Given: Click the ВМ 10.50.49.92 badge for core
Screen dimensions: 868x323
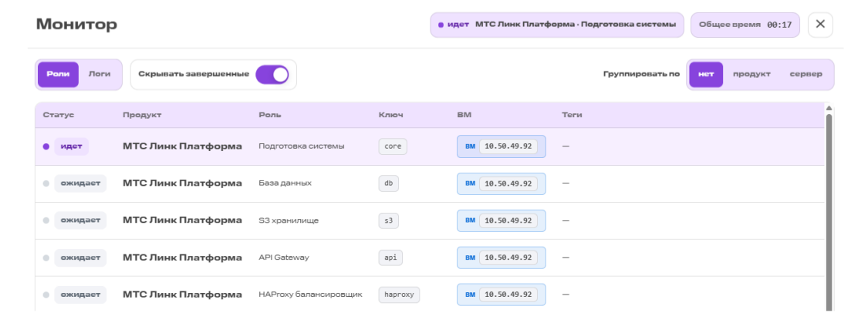Looking at the screenshot, I should click(x=501, y=146).
